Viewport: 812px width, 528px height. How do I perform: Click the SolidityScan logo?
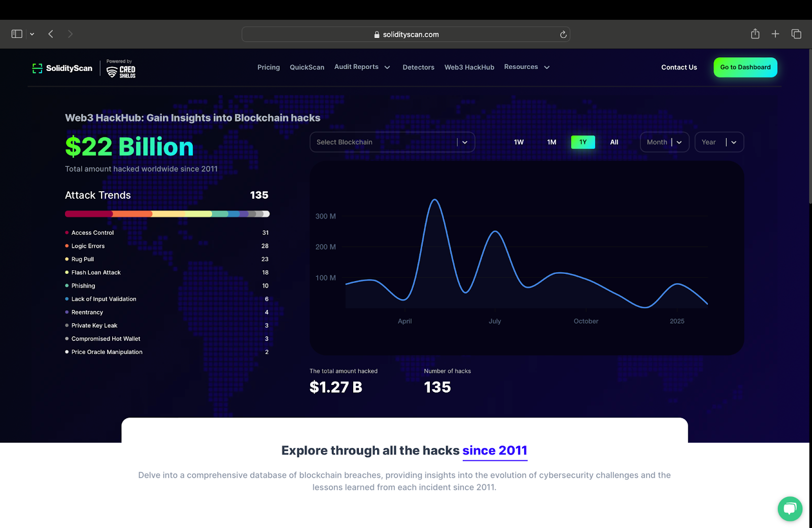[x=61, y=67]
